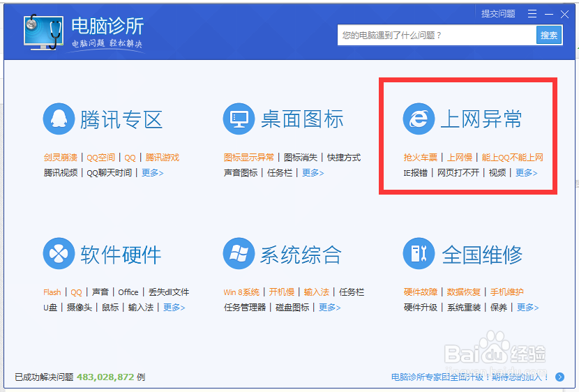The width and height of the screenshot is (579, 392).
Task: Click the 搜索 search button
Action: 549,35
